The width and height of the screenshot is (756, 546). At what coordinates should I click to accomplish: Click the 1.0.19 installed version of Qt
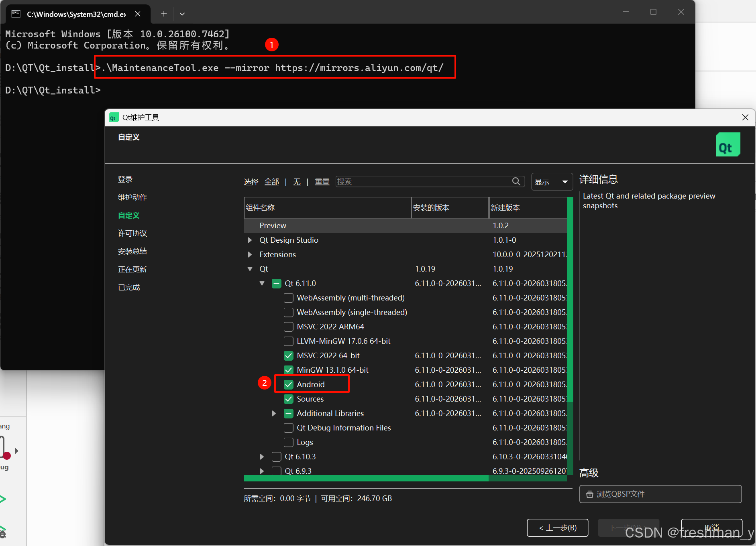point(425,269)
